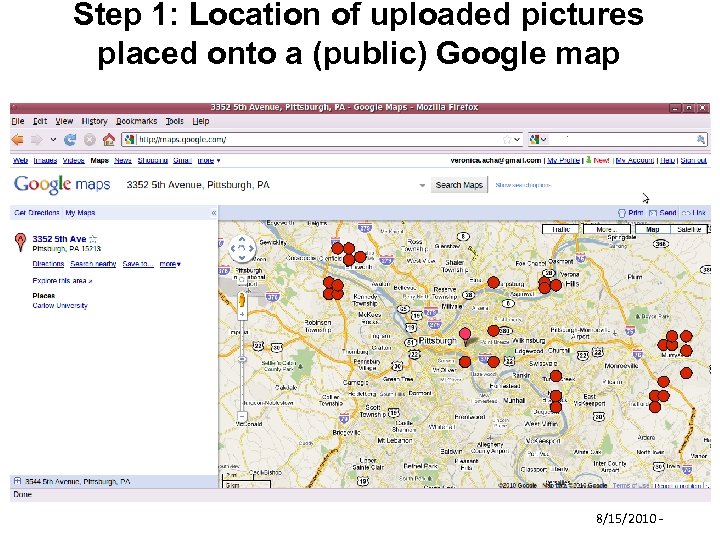Open the Edit menu
This screenshot has width=720, height=540.
(40, 121)
